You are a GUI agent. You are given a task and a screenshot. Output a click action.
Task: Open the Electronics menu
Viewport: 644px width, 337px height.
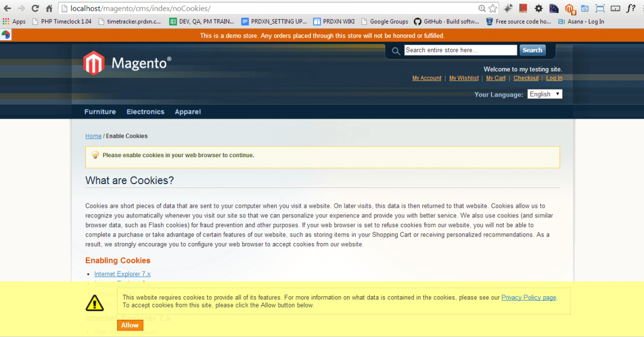[x=145, y=112]
